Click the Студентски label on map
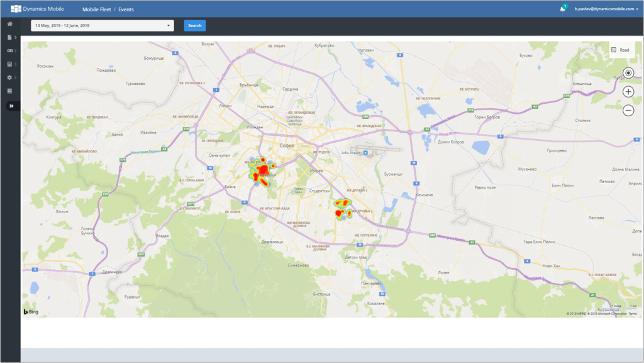This screenshot has width=644, height=363. [319, 191]
